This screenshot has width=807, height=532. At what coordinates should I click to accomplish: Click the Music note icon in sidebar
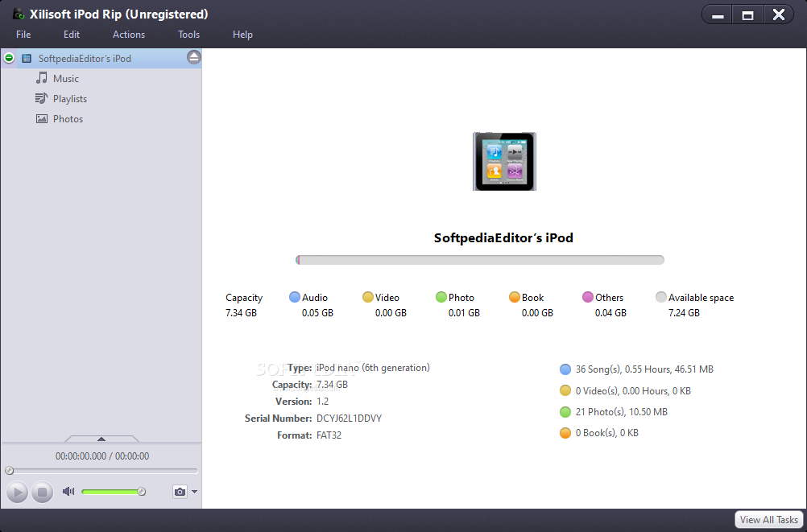(42, 78)
